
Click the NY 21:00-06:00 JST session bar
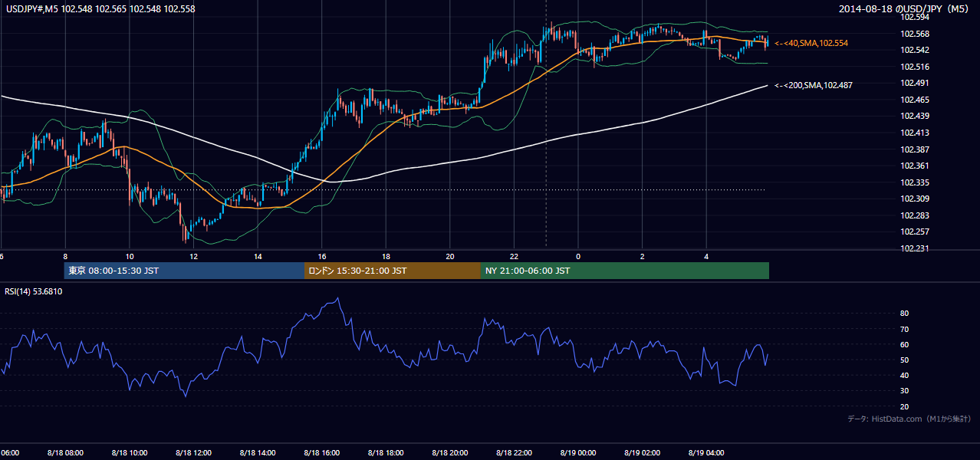[625, 271]
